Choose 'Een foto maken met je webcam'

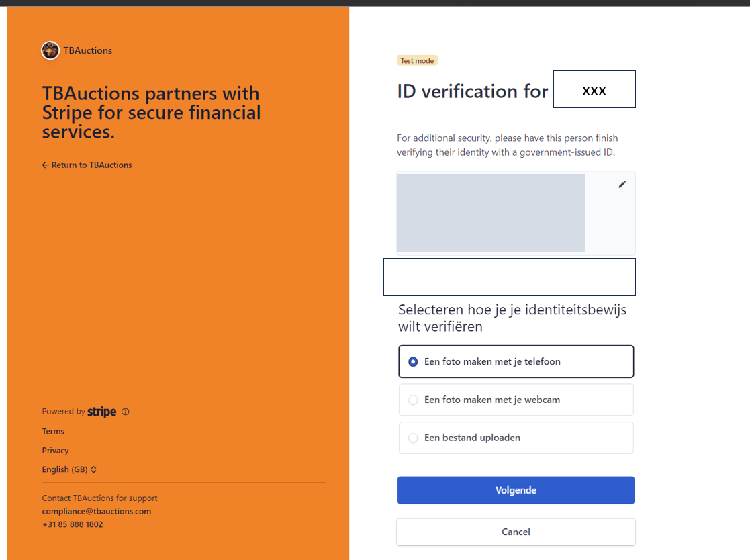coord(516,400)
